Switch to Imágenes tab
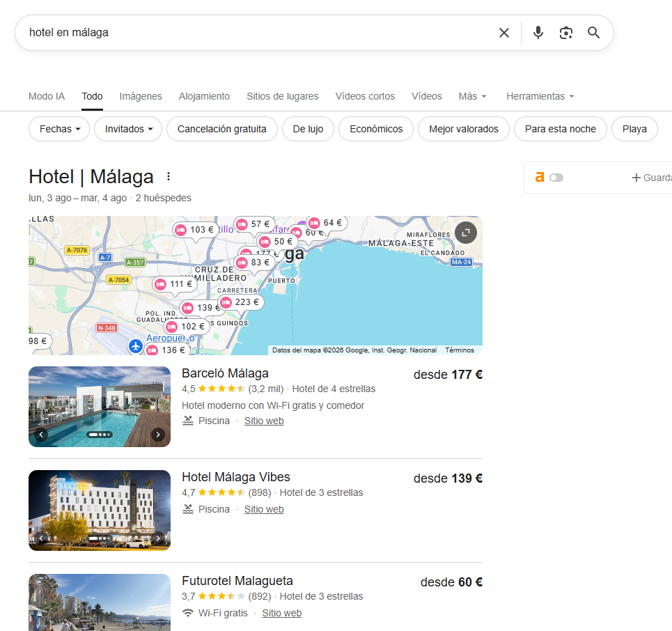This screenshot has height=631, width=672. click(x=141, y=96)
